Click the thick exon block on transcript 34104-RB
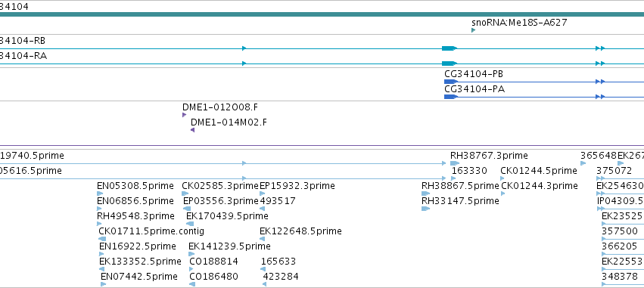644x288 pixels. (449, 48)
